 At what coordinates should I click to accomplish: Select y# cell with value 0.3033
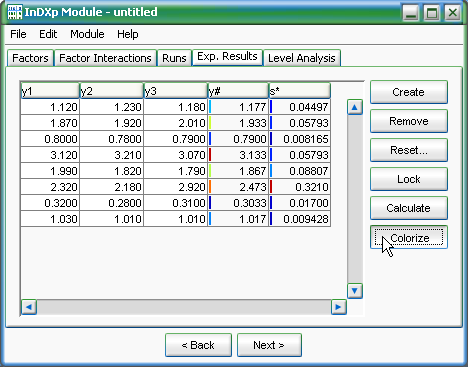coord(238,203)
